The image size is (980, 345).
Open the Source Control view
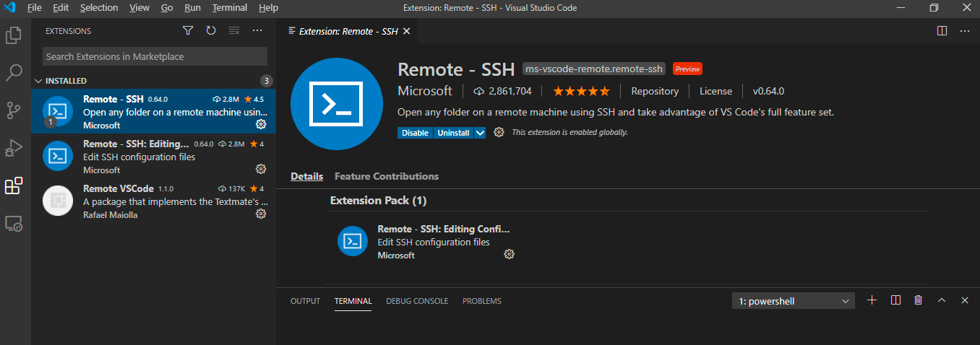tap(14, 110)
